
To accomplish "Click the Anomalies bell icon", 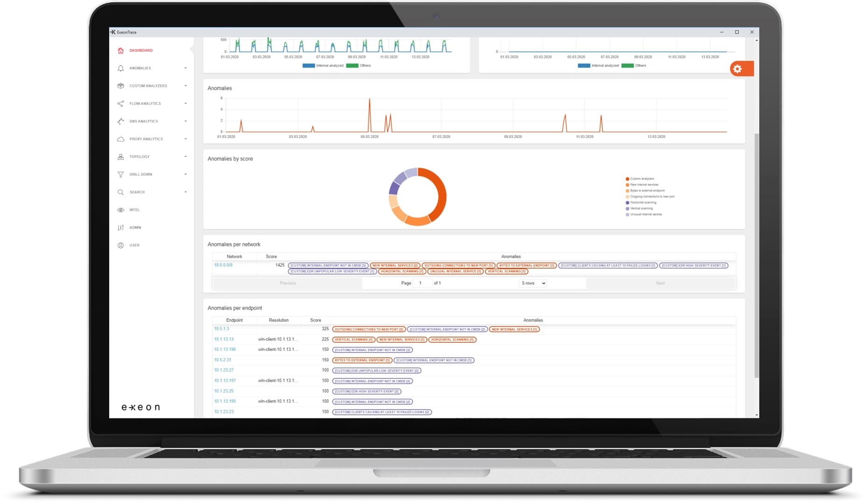I will [120, 68].
